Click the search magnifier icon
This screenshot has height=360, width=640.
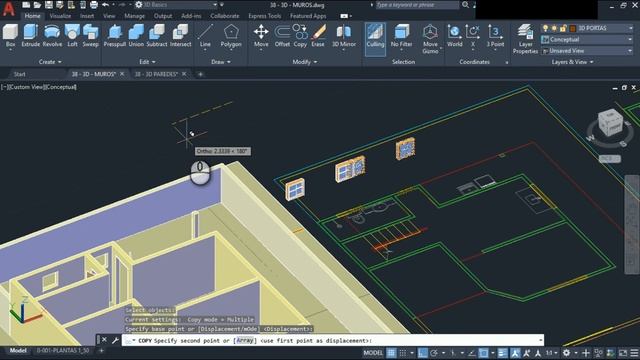click(465, 5)
